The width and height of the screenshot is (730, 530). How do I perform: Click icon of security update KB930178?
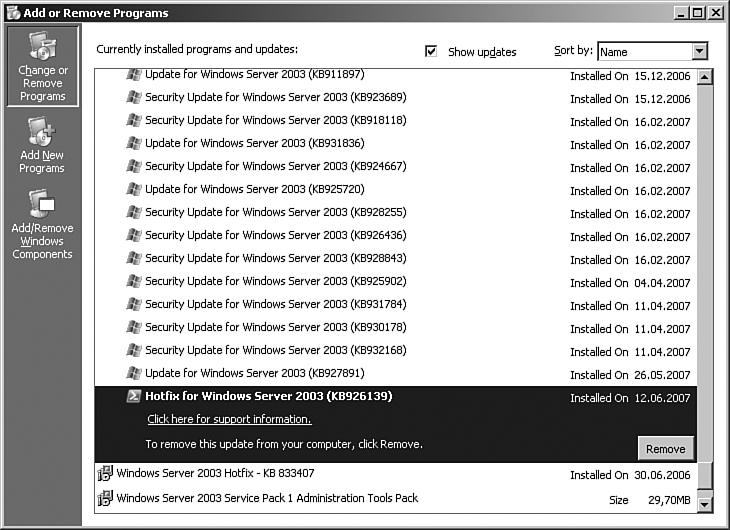tap(134, 327)
